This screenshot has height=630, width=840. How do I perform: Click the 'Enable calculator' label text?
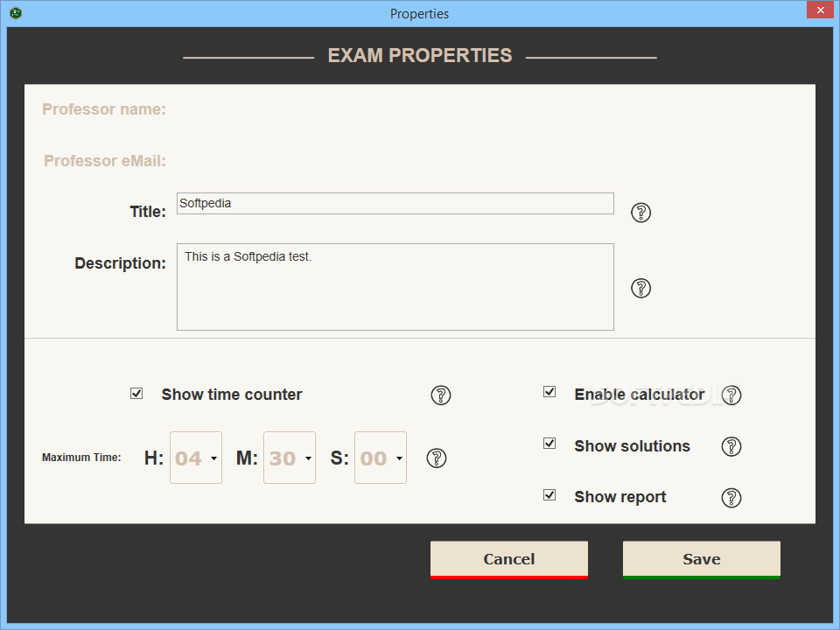coord(640,395)
